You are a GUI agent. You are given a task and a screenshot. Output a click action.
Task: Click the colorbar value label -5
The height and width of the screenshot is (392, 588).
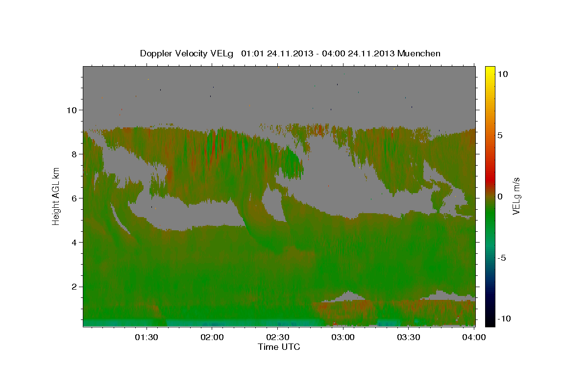[x=502, y=257]
